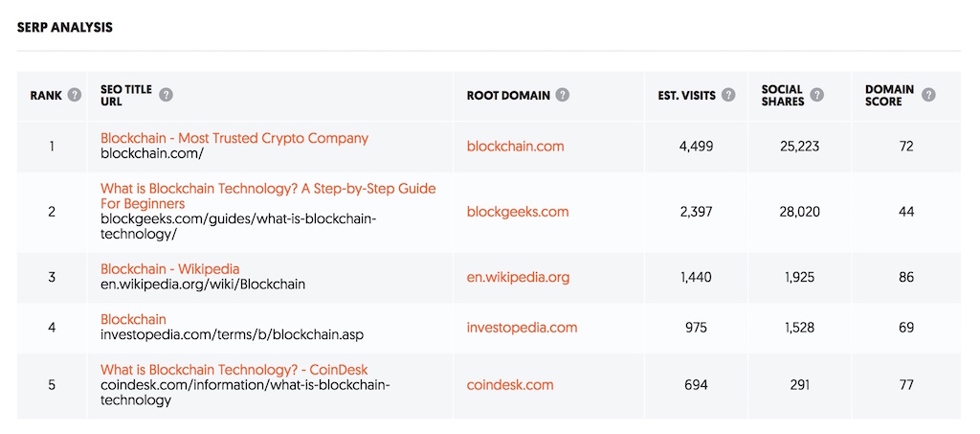Click the help icon beside DOMAIN SCORE
Screen dimensions: 980x434
pos(928,95)
